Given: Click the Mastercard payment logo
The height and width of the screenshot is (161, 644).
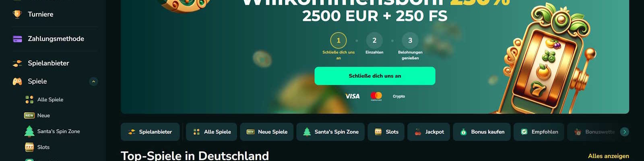Looking at the screenshot, I should click(x=376, y=96).
